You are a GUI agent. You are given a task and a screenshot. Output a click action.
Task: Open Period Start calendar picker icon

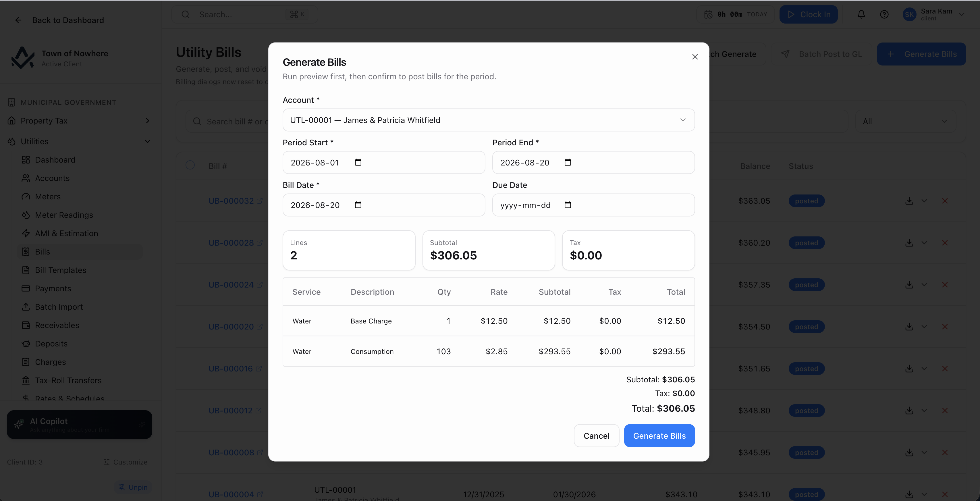point(358,162)
